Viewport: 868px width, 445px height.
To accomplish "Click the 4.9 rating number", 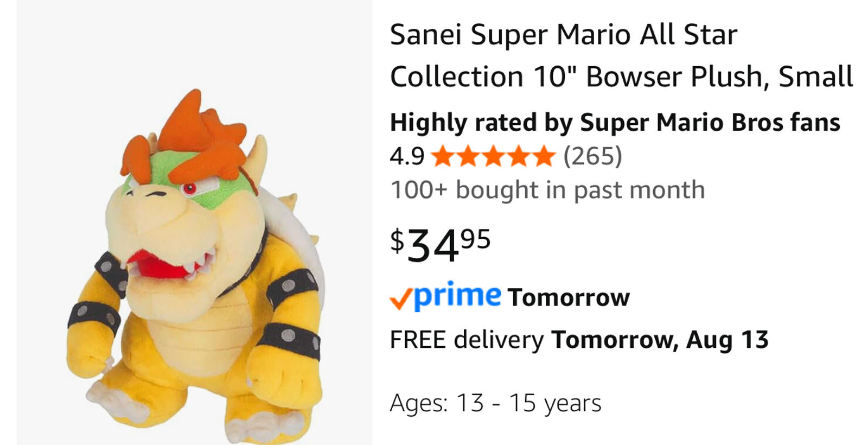I will tap(407, 156).
